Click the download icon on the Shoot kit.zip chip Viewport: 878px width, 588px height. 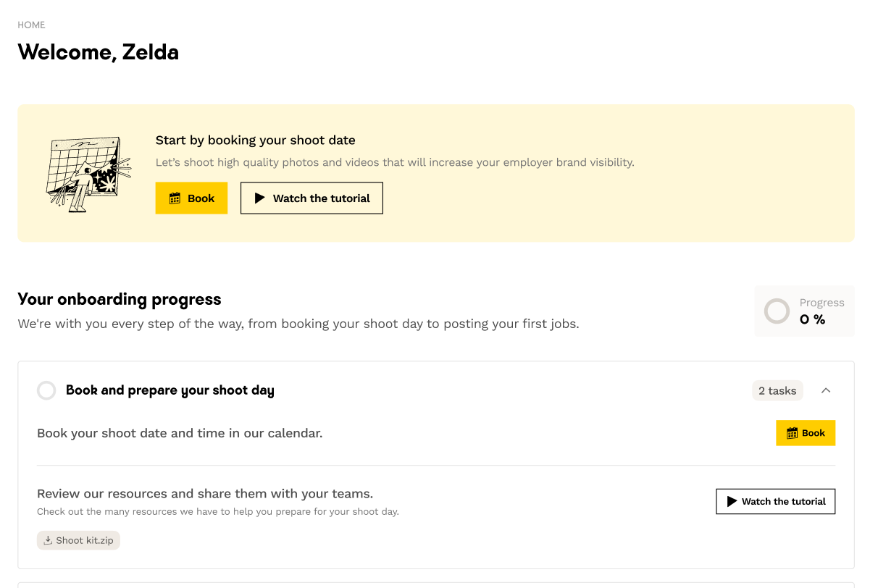point(48,540)
